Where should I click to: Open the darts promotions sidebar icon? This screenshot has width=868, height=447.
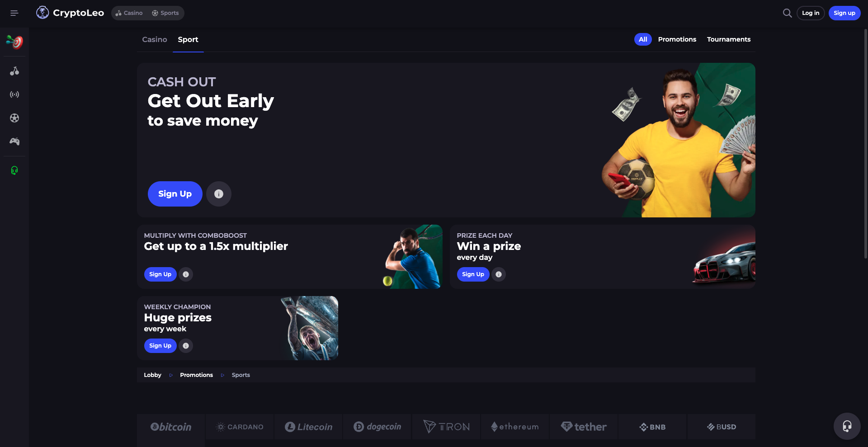click(14, 42)
